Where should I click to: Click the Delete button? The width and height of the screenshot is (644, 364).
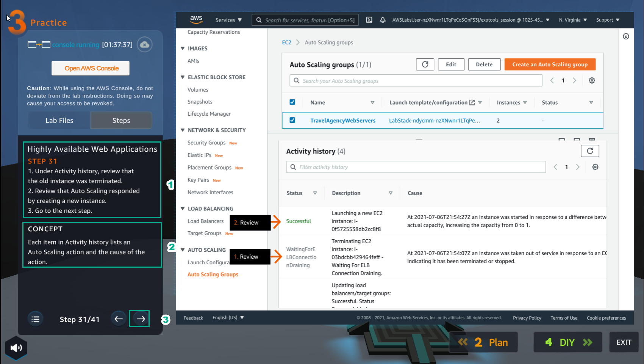pos(484,64)
